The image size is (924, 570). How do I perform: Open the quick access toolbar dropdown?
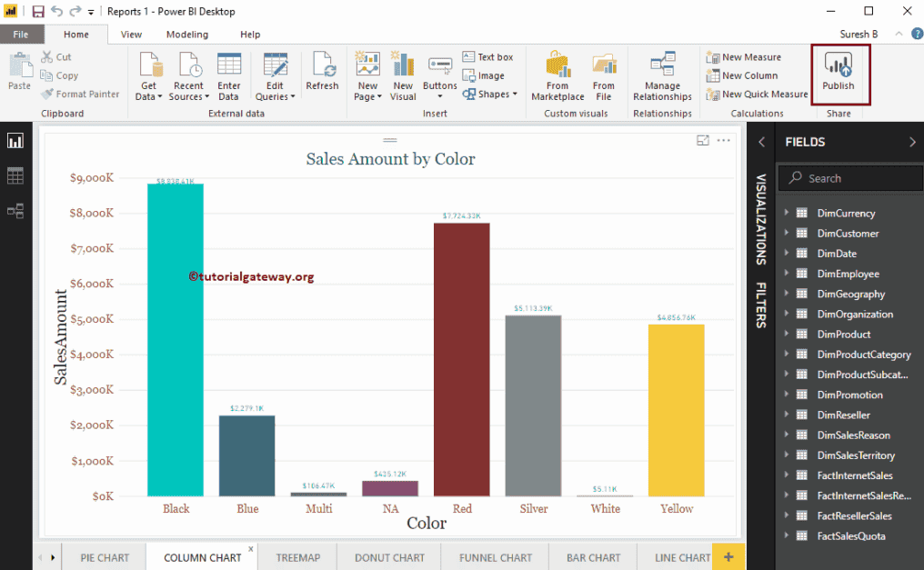91,12
